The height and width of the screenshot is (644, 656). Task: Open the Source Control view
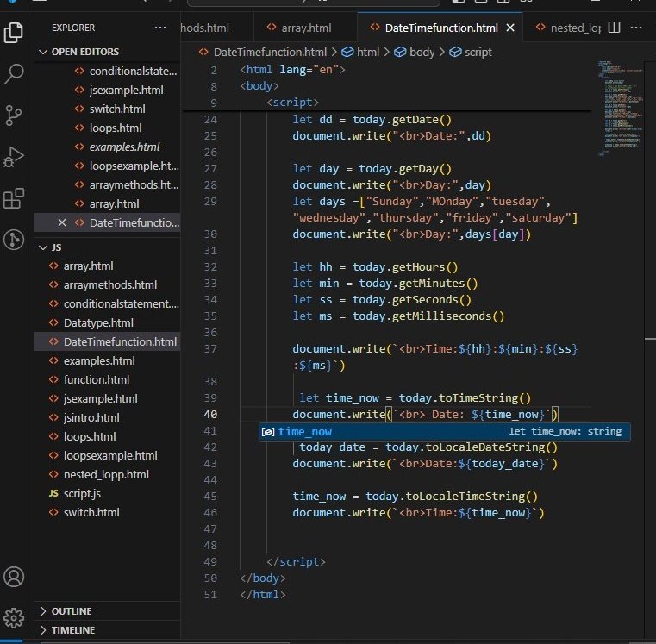14,115
